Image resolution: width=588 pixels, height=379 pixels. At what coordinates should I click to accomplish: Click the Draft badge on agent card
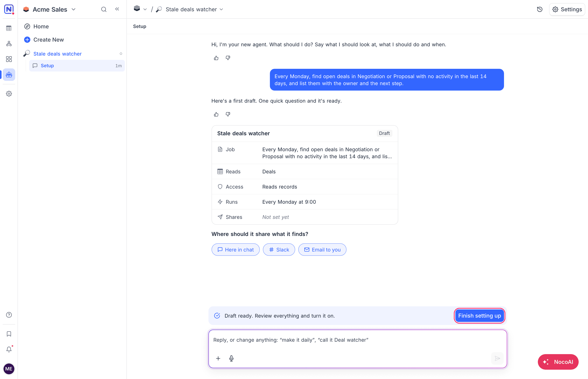[x=384, y=133]
